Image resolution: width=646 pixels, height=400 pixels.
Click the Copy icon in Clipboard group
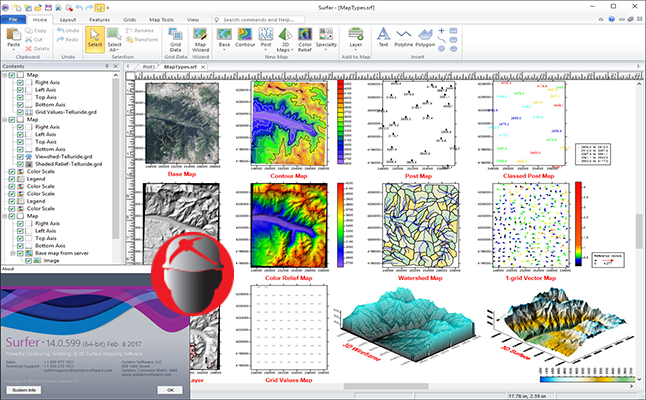[29, 30]
